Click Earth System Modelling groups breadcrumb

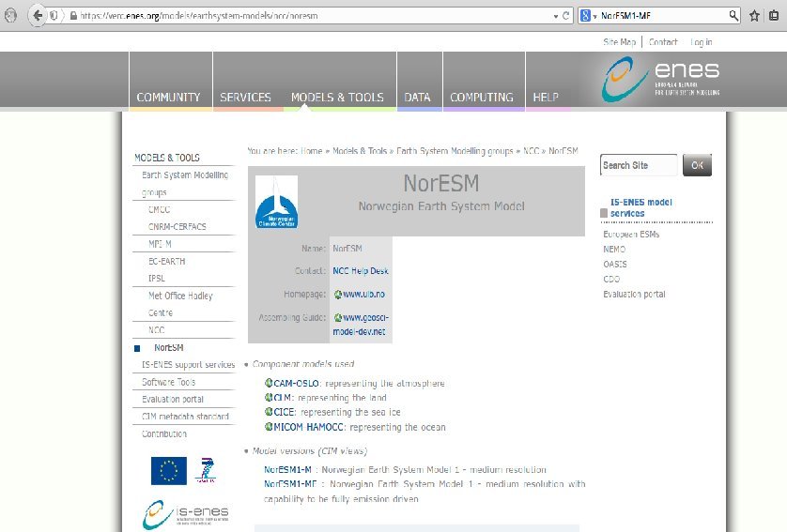pyautogui.click(x=455, y=151)
